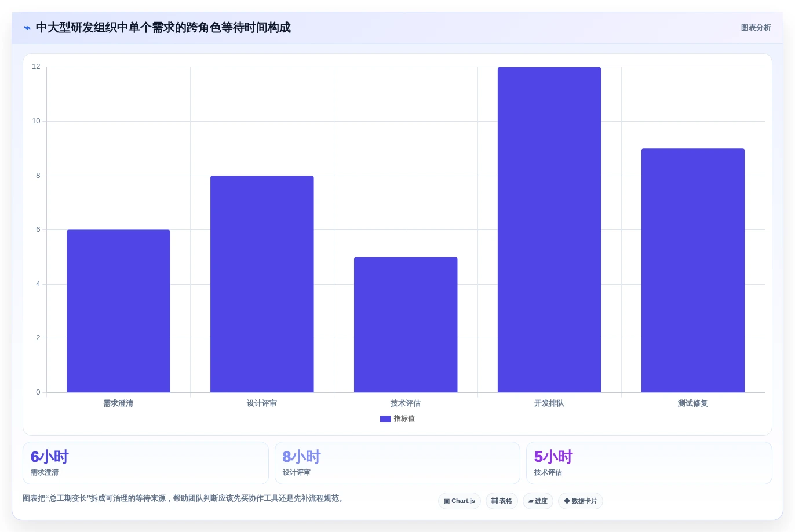Click the 测试修复 x-axis label

coord(693,403)
